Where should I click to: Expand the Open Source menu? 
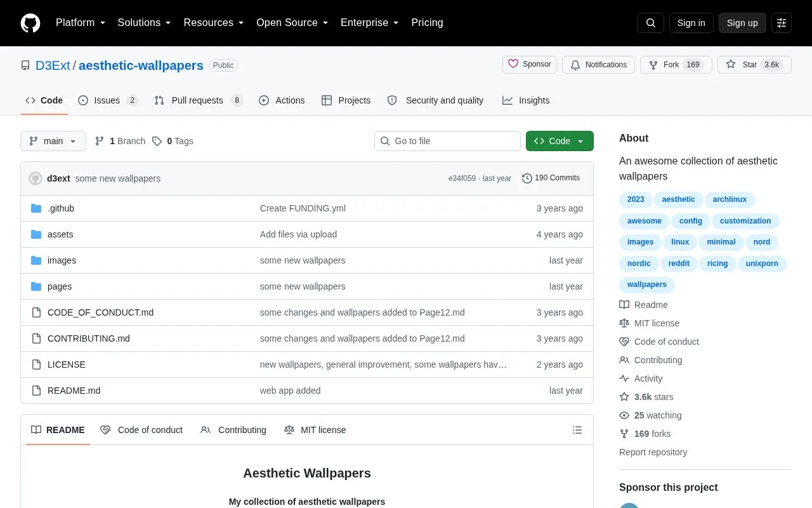point(292,23)
